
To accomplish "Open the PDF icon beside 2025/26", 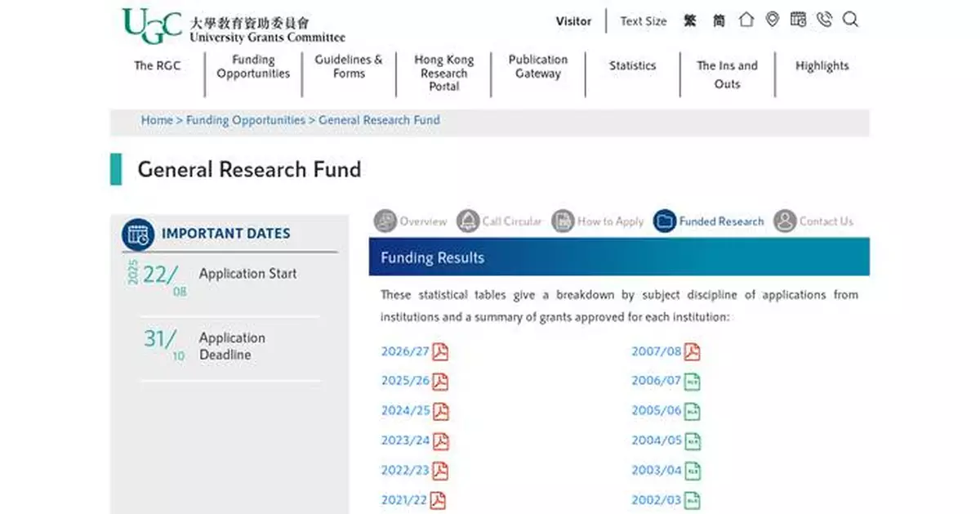I will click(440, 382).
